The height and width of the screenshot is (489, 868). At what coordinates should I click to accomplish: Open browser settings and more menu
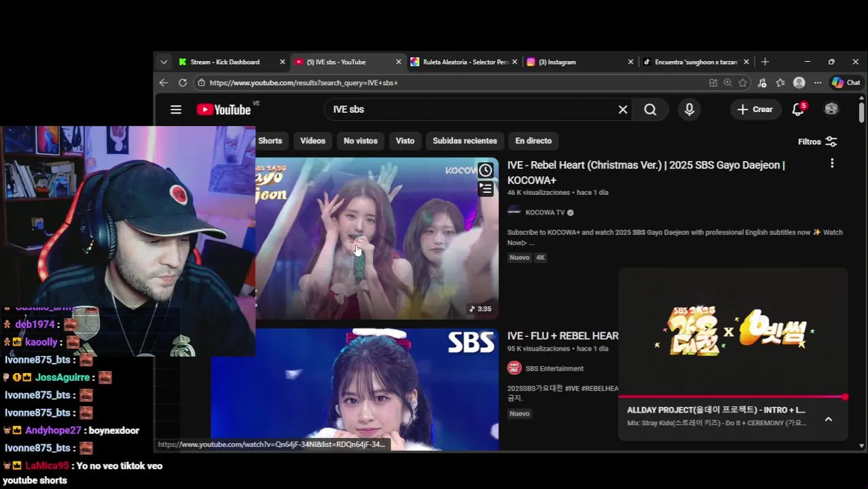[x=818, y=82]
